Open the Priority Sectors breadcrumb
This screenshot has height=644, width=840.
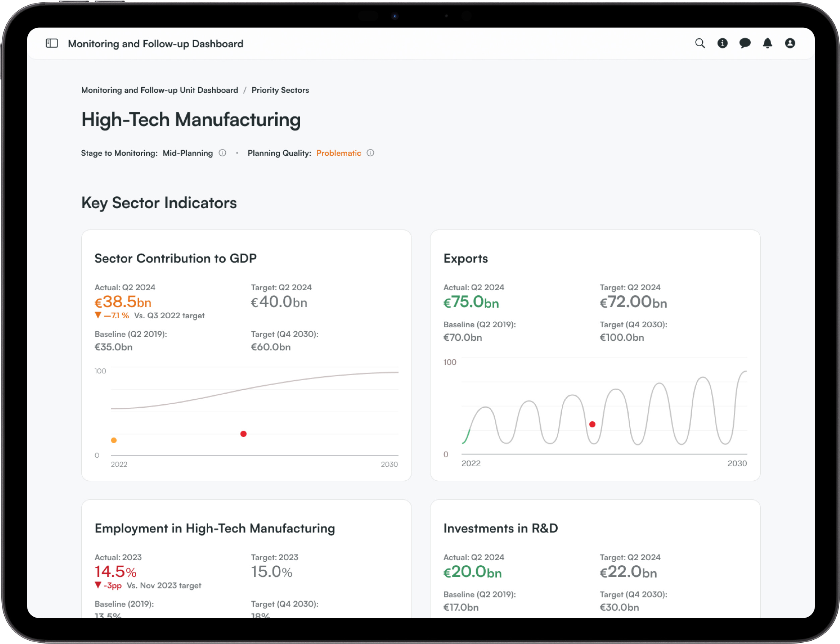(280, 90)
